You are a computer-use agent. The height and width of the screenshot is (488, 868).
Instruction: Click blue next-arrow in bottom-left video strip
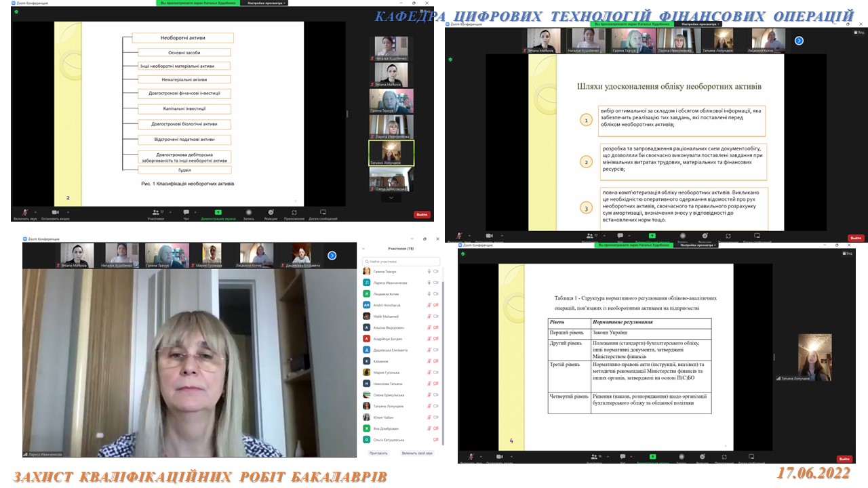[332, 256]
